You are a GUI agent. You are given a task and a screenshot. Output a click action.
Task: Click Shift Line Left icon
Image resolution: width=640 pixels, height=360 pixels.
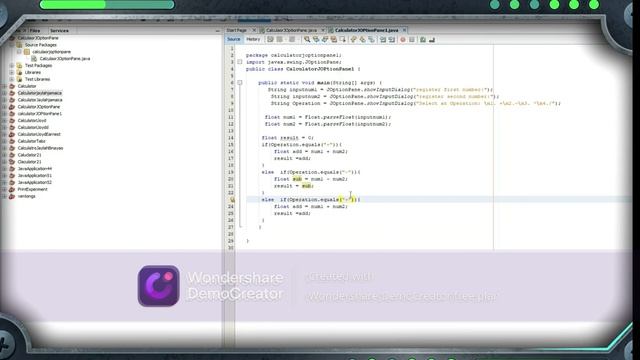point(383,40)
